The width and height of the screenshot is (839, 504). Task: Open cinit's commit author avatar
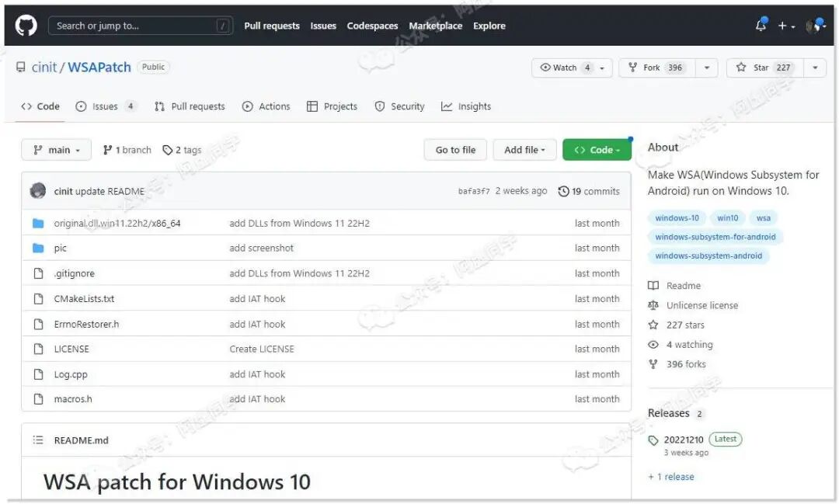coord(37,190)
